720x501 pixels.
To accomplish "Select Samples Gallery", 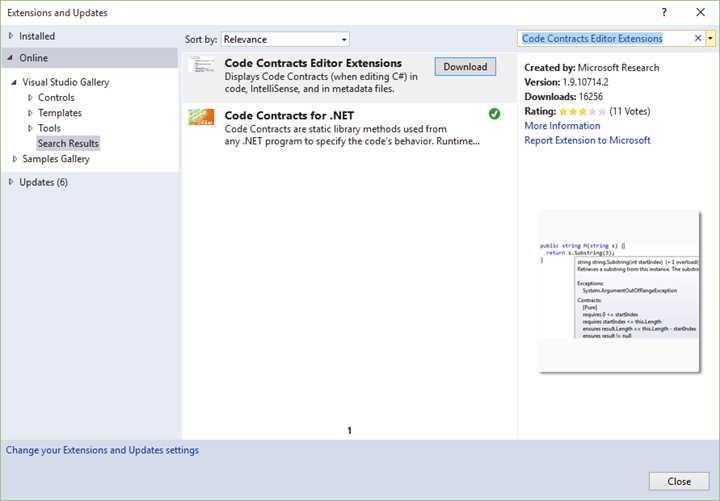I will coord(56,159).
